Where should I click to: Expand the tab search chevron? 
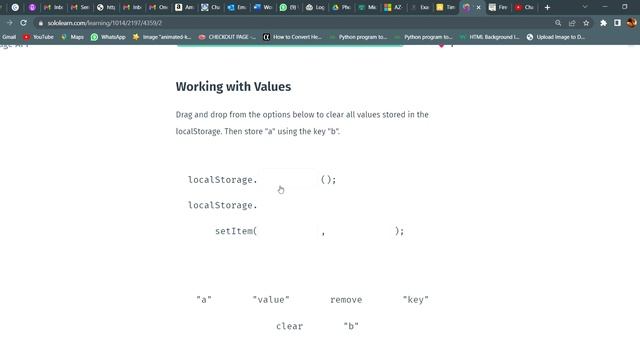(x=585, y=7)
